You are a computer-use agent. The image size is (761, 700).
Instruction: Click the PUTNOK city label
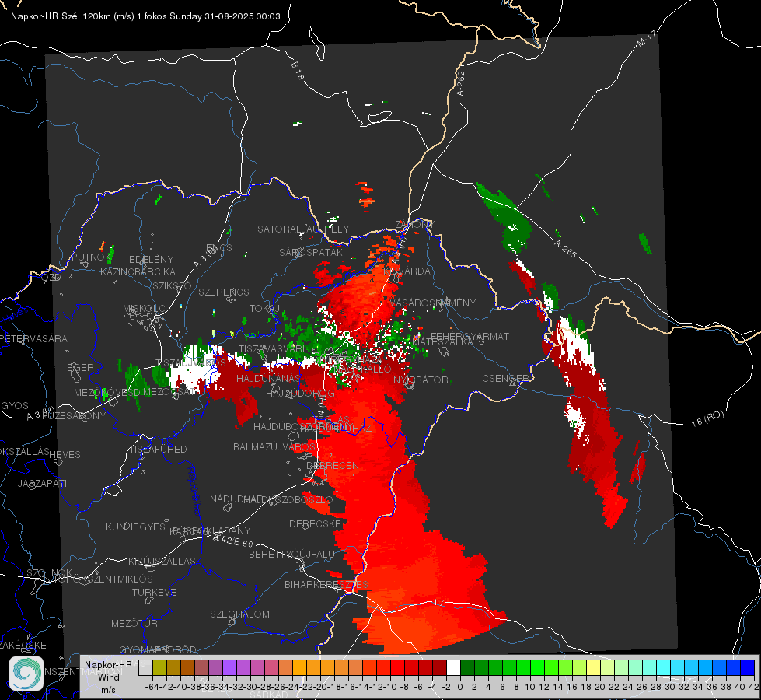91,257
